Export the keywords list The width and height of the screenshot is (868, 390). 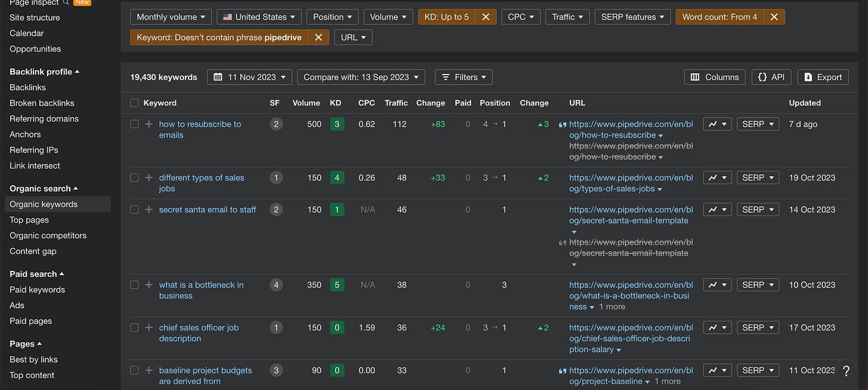tap(823, 77)
